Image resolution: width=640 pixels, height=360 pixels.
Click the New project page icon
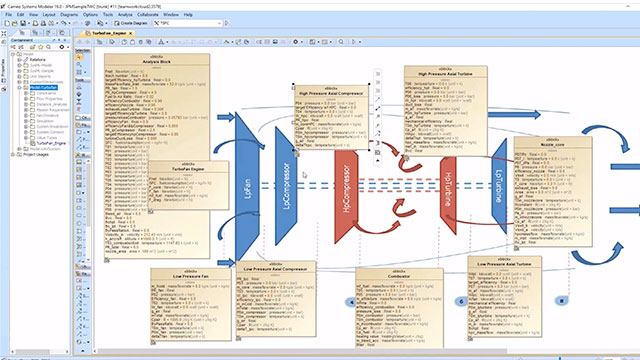(7, 23)
